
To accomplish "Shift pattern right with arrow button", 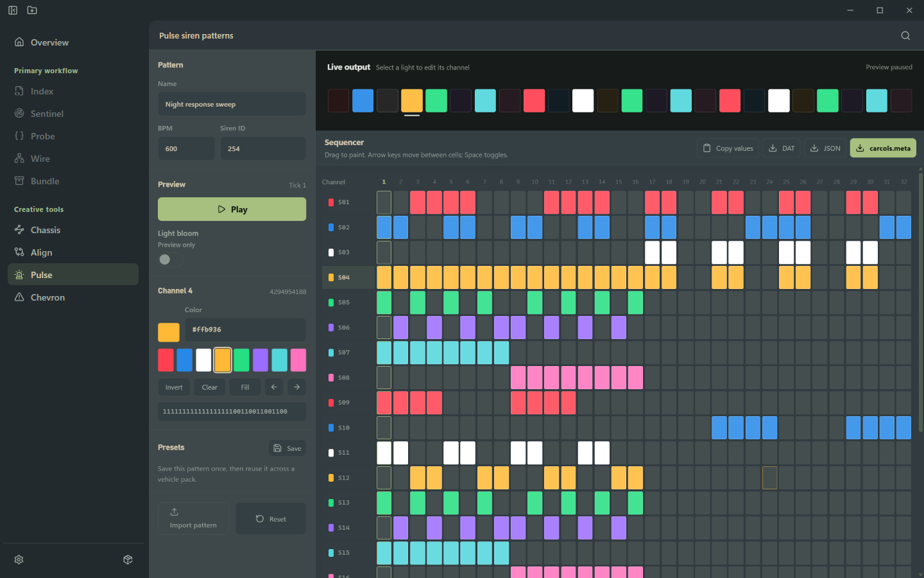I will click(x=296, y=387).
